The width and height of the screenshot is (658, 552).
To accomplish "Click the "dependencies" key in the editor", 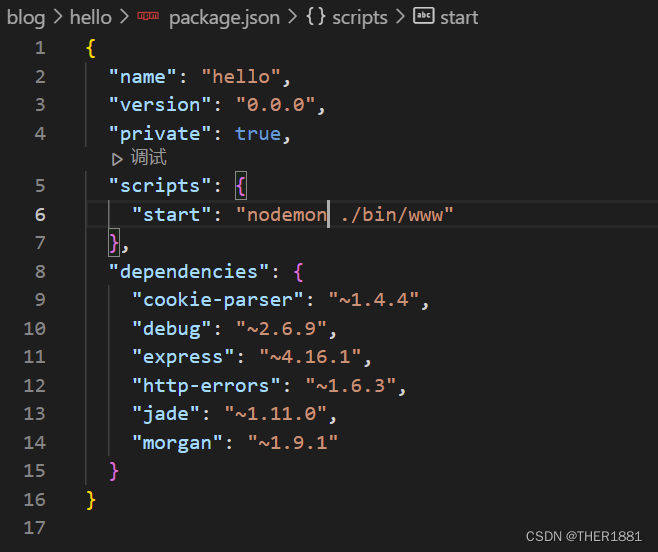I will tap(190, 271).
